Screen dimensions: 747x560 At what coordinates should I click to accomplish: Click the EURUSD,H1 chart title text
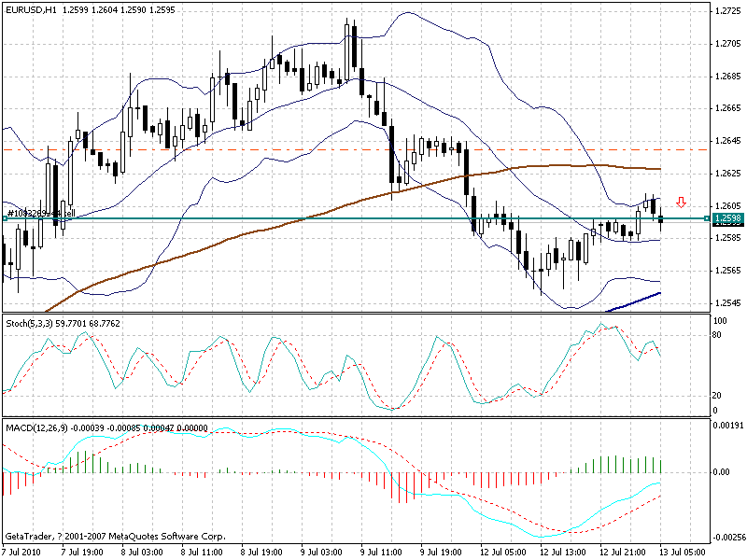[31, 10]
